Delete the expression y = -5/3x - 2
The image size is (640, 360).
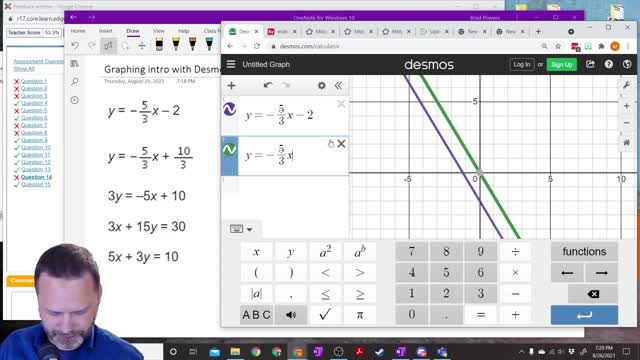click(x=341, y=104)
